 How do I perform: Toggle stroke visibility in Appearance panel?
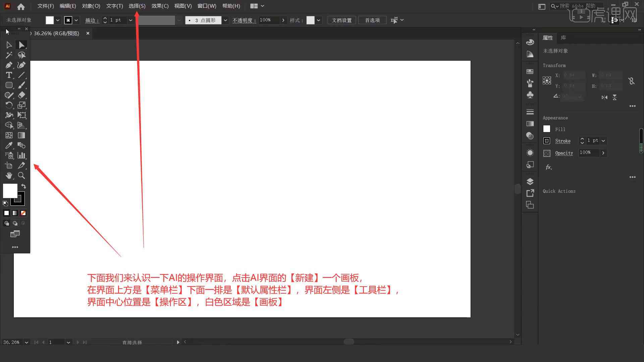point(546,140)
